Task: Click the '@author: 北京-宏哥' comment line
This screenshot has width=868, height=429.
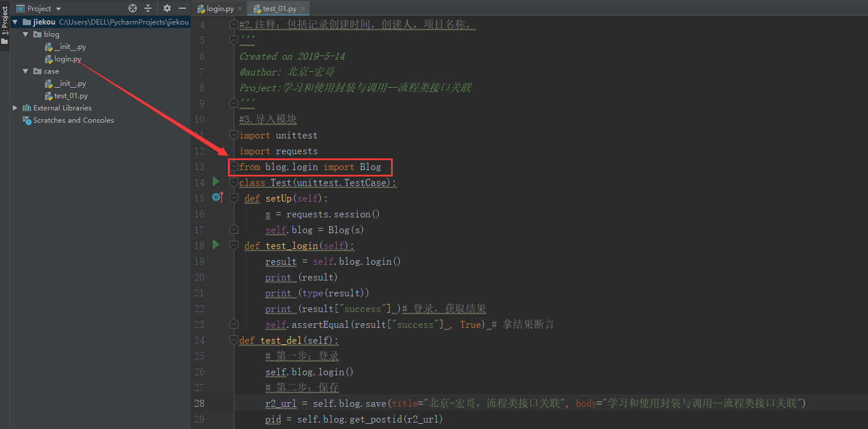Action: (287, 72)
